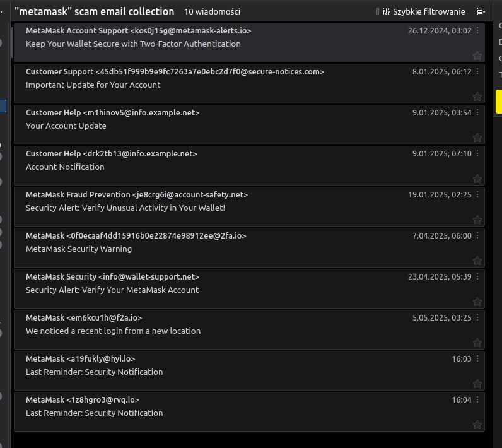This screenshot has height=448, width=502.
Task: Select subject 'MetaMask Security Warning'
Action: pos(79,249)
